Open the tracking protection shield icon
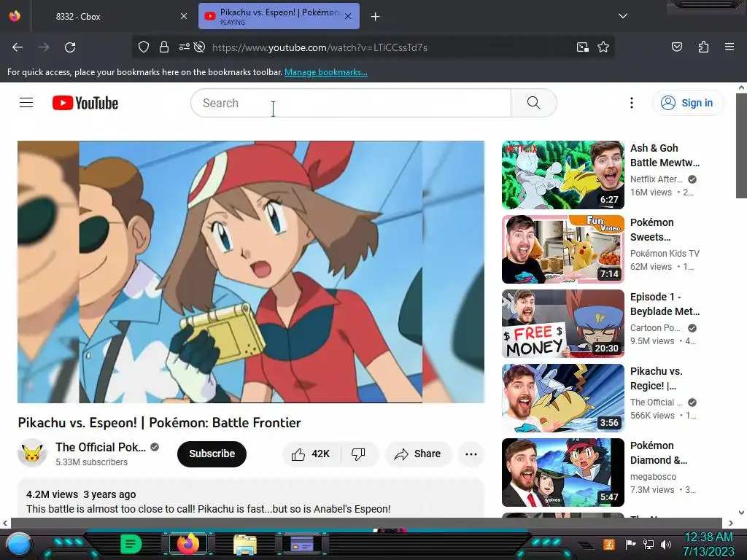Screen dimensions: 747x560 (x=144, y=47)
